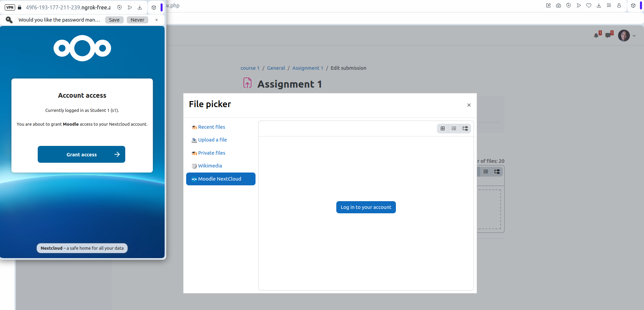Click the download icon in popup address bar

click(140, 7)
